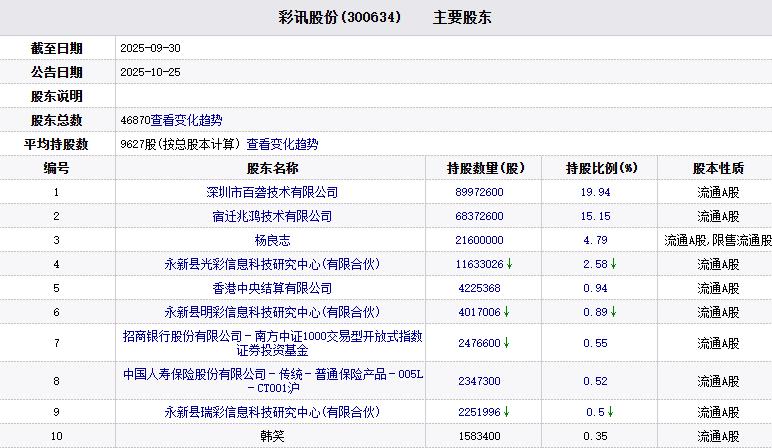Image resolution: width=772 pixels, height=448 pixels.
Task: Open 永新县明彩信息科技研究中心 shareholder link
Action: tap(272, 312)
